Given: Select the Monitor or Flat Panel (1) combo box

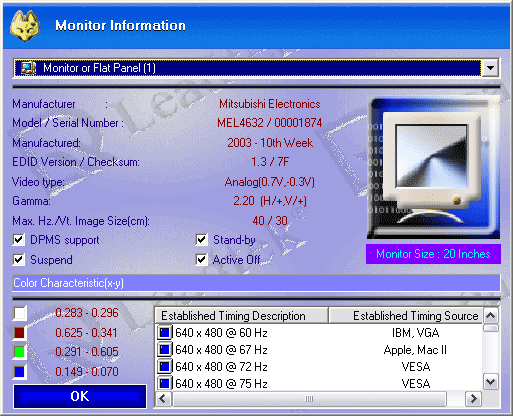Looking at the screenshot, I should coord(256,68).
